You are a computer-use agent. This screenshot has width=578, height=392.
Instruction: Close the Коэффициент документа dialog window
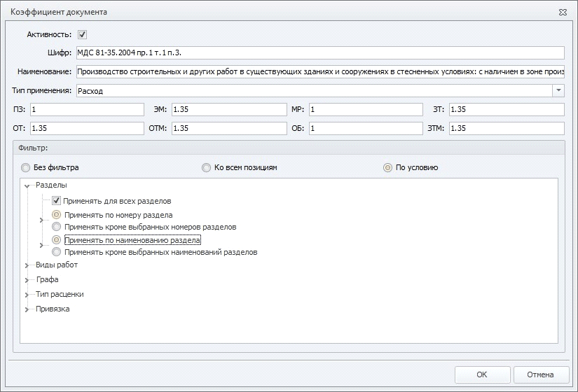tap(563, 13)
